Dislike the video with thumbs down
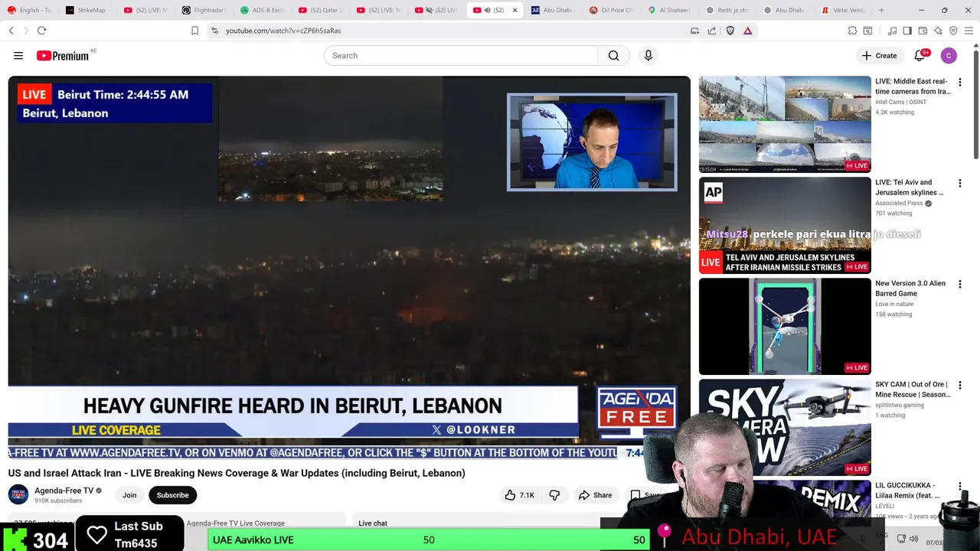This screenshot has width=980, height=551. click(554, 495)
